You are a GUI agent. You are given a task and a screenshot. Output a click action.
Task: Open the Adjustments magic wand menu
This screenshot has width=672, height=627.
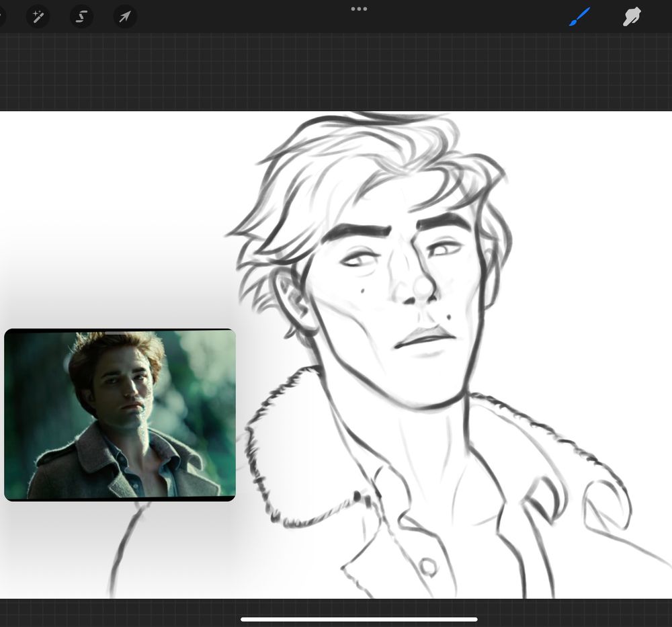click(x=38, y=16)
